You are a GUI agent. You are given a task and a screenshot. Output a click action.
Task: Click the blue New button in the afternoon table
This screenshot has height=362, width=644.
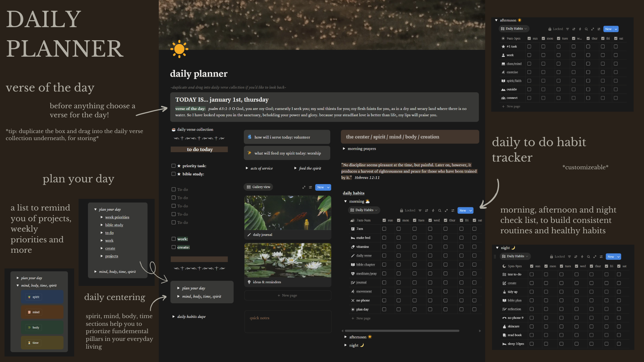coord(609,29)
